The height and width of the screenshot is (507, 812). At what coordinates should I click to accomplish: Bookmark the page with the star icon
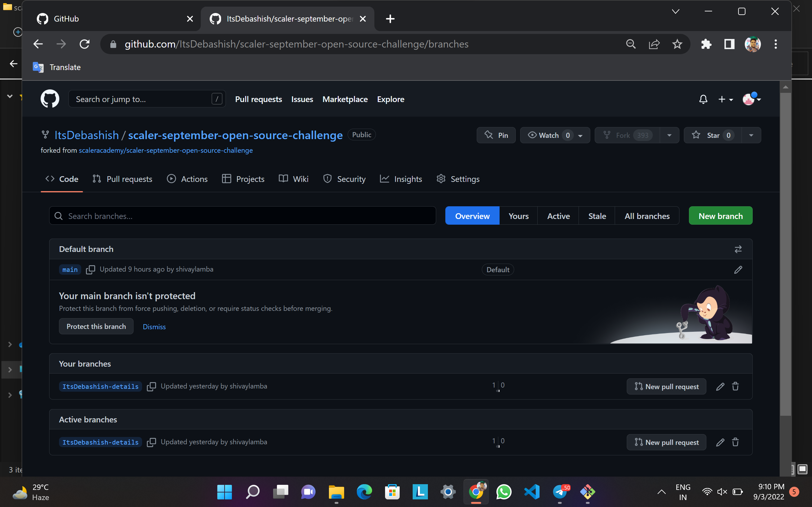[x=677, y=44]
